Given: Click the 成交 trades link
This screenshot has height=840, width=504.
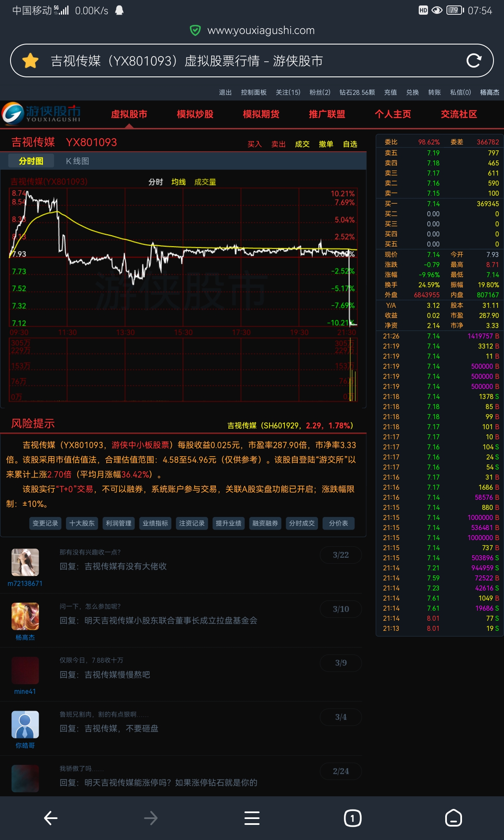Looking at the screenshot, I should click(302, 144).
